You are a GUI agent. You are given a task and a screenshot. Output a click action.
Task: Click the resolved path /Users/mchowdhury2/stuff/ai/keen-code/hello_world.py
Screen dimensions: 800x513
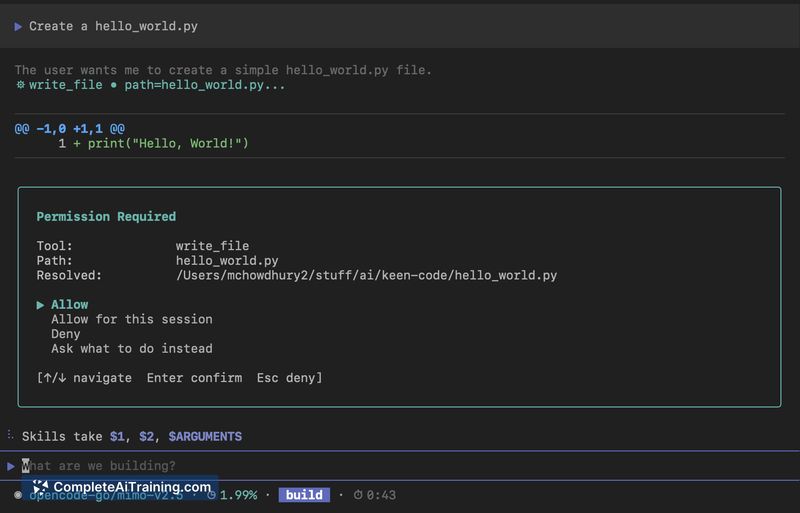click(x=366, y=276)
